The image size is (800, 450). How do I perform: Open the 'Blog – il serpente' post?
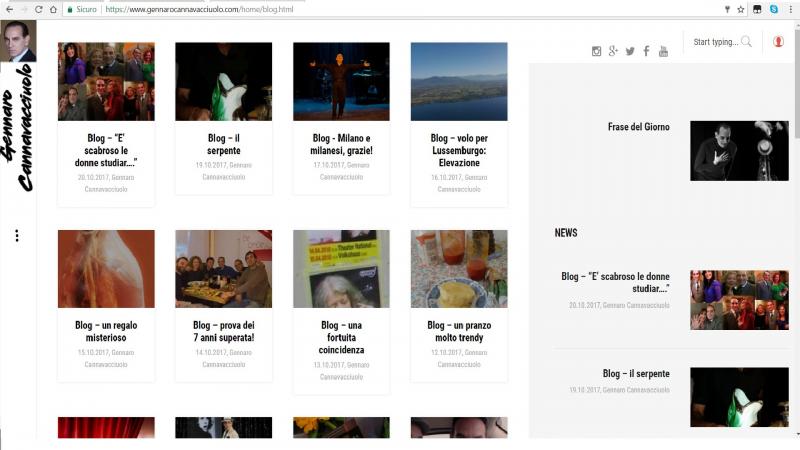pyautogui.click(x=223, y=144)
